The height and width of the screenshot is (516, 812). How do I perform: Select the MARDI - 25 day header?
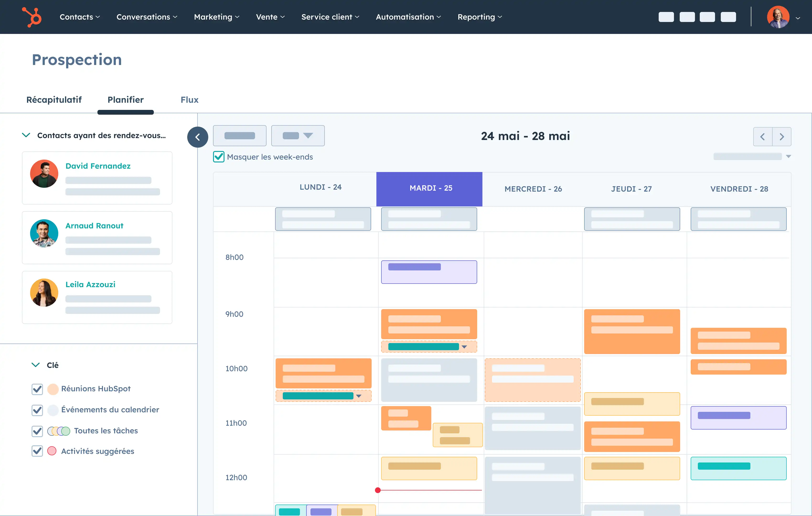pyautogui.click(x=429, y=188)
